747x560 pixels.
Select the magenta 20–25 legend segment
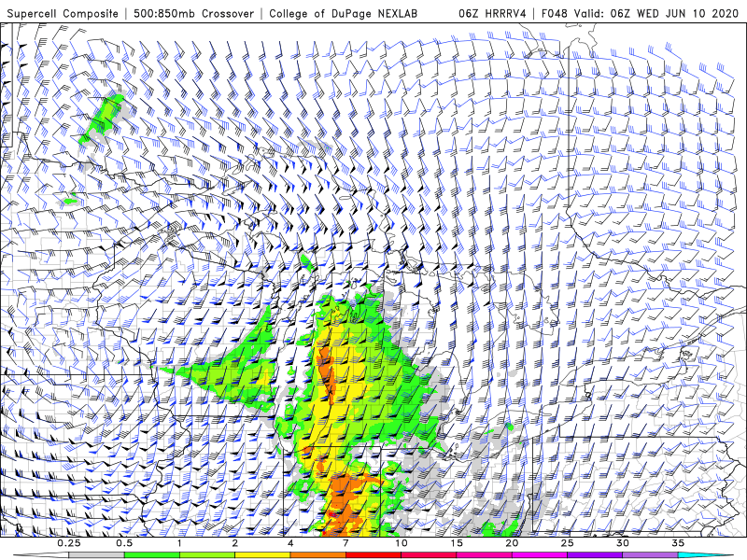(x=539, y=555)
